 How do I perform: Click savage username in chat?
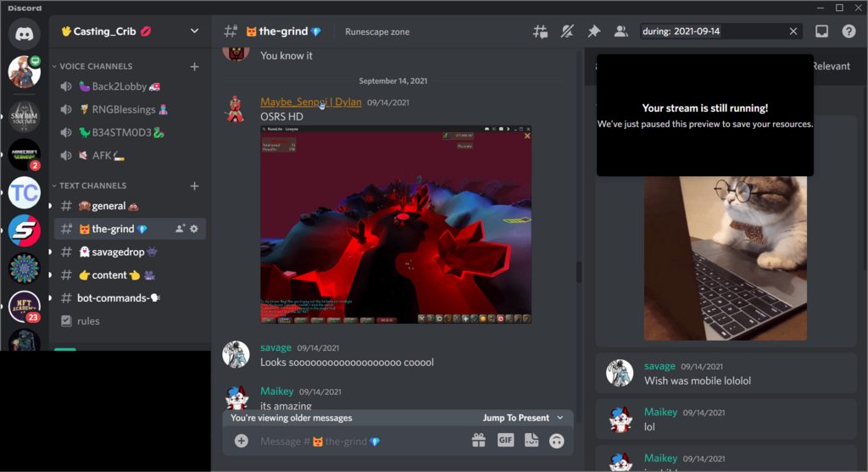(275, 347)
